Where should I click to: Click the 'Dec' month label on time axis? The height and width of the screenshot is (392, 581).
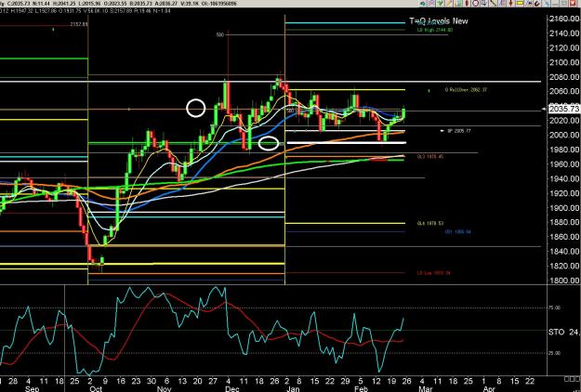(x=232, y=389)
